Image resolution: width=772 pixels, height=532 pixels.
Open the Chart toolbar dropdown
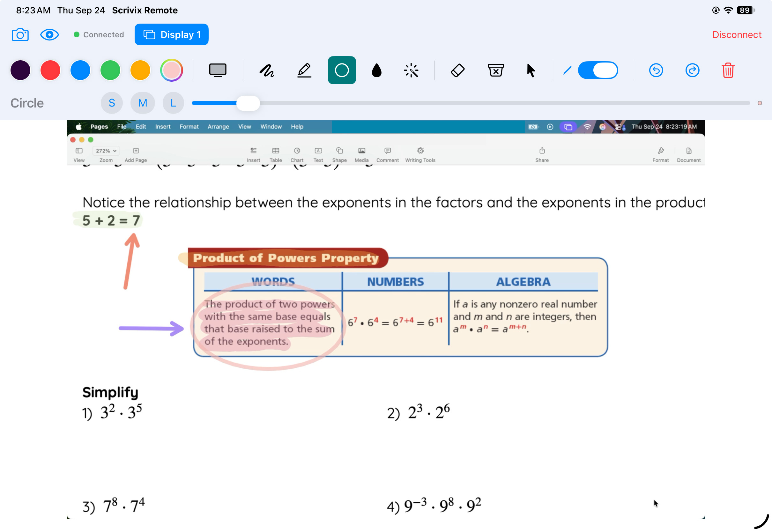[297, 155]
